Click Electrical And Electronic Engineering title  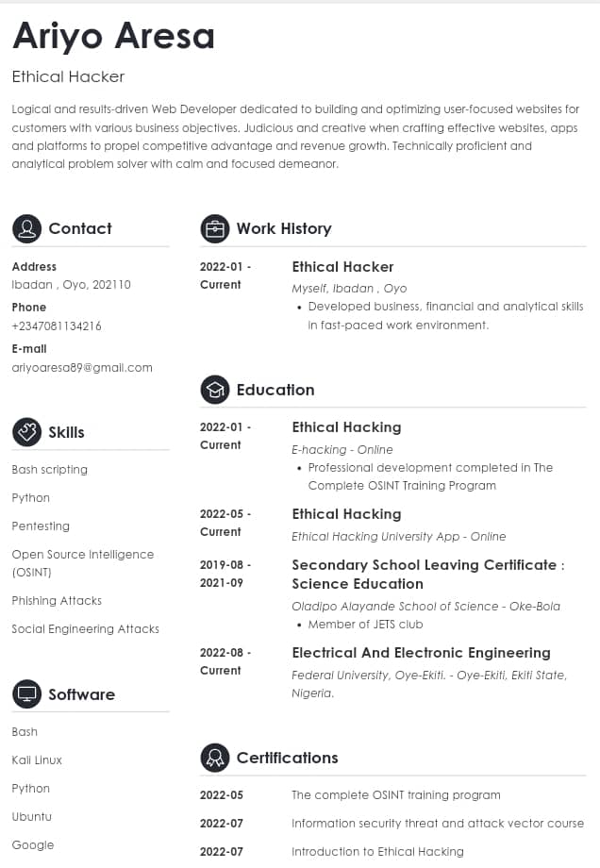(x=421, y=652)
